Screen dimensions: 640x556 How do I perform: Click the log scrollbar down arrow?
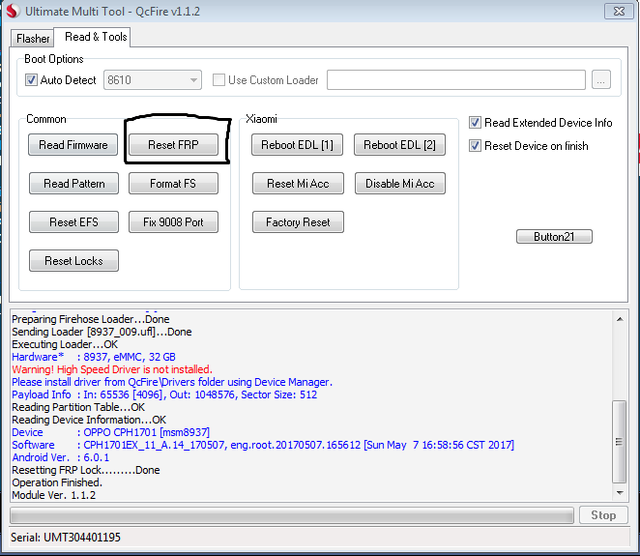point(620,493)
